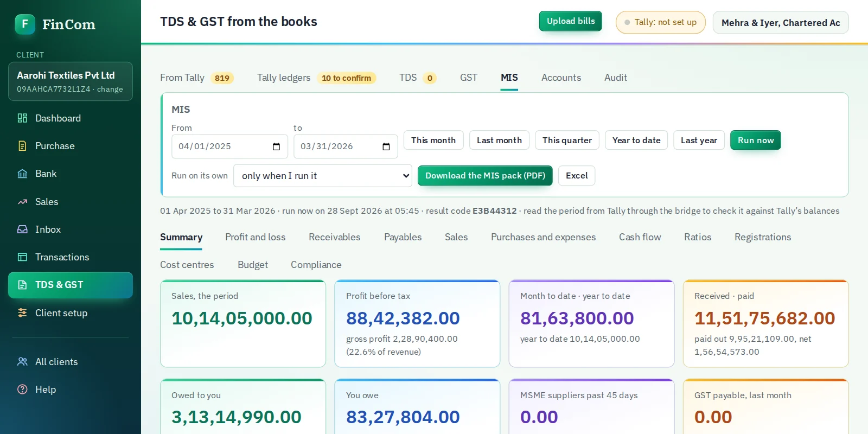The image size is (868, 434).
Task: Click Profit before tax 88,42,382.00
Action: coord(403,318)
